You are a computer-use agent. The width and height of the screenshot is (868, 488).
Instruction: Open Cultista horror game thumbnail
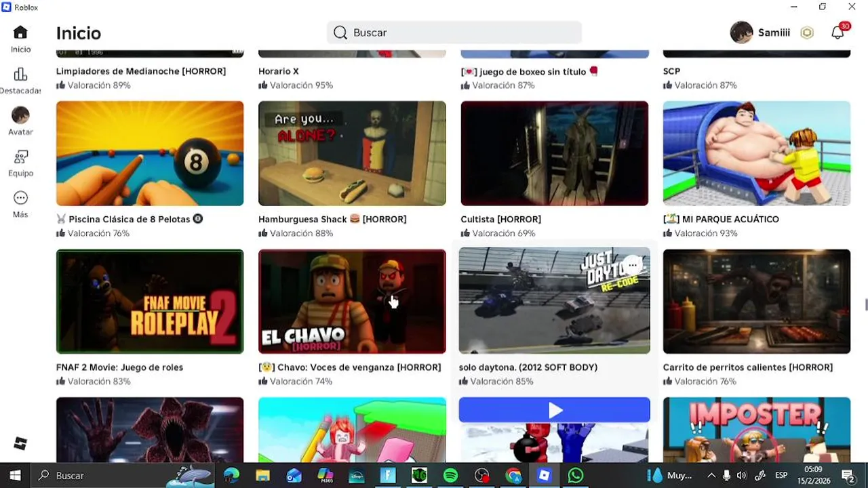[554, 153]
